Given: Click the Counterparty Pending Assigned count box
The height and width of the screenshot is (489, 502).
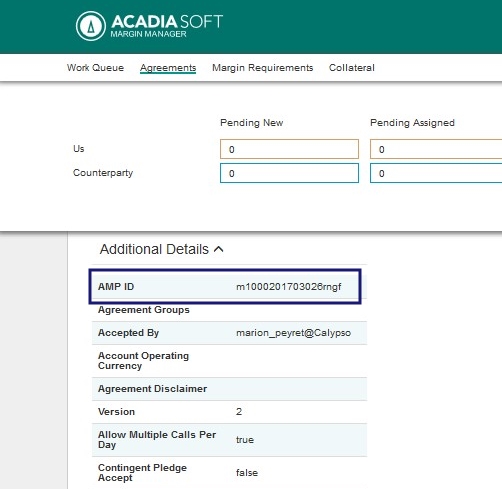Looking at the screenshot, I should click(436, 173).
